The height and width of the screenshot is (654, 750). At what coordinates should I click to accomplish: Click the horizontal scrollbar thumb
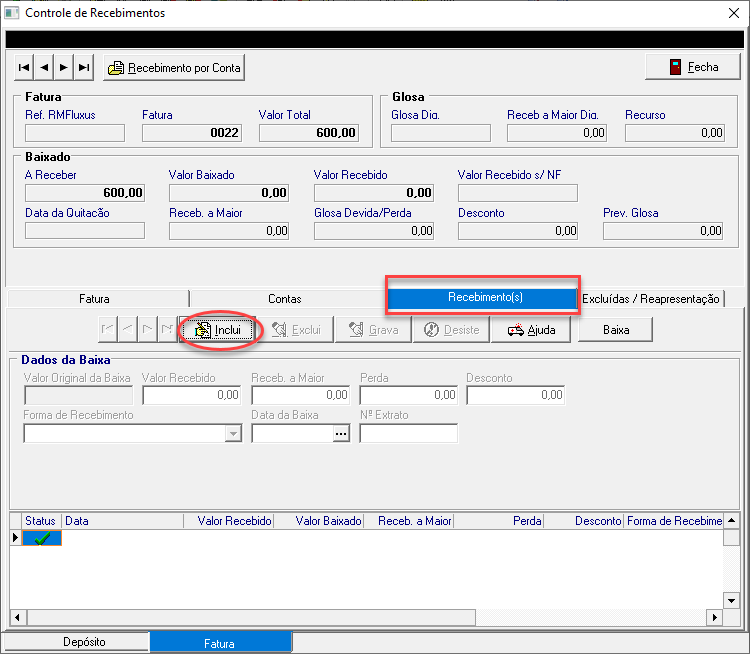click(252, 617)
